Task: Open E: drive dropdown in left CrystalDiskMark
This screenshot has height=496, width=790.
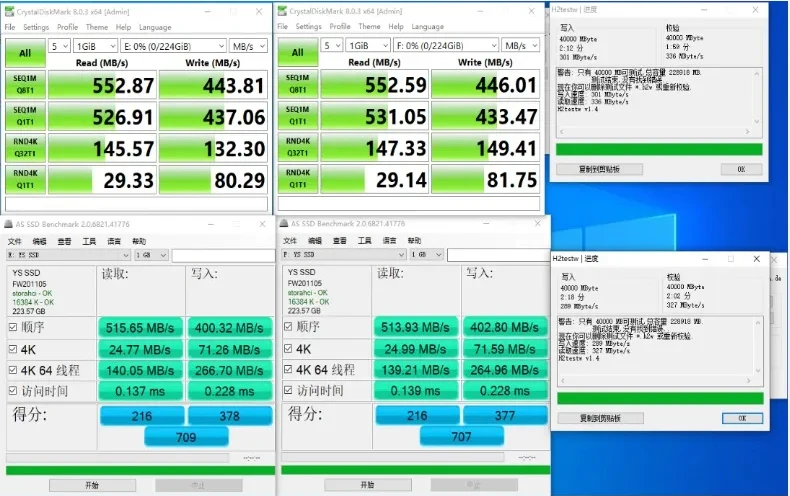Action: [171, 46]
